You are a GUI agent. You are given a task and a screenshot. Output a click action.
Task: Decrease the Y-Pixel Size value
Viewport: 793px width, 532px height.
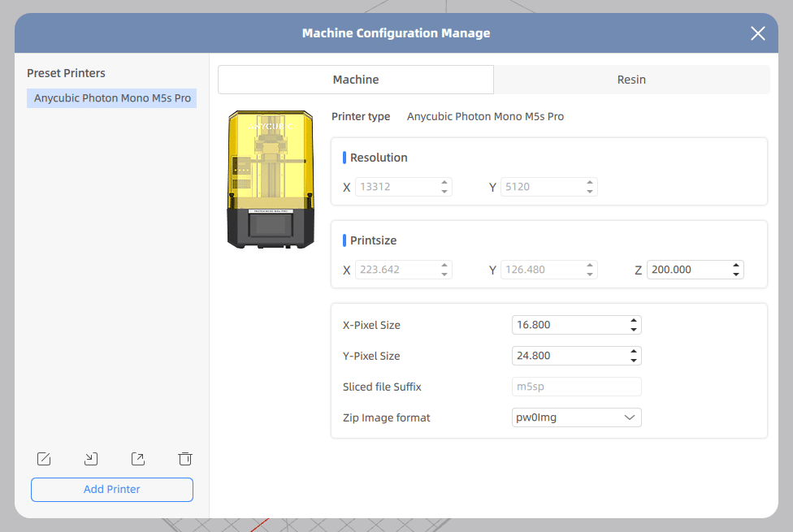pyautogui.click(x=634, y=360)
